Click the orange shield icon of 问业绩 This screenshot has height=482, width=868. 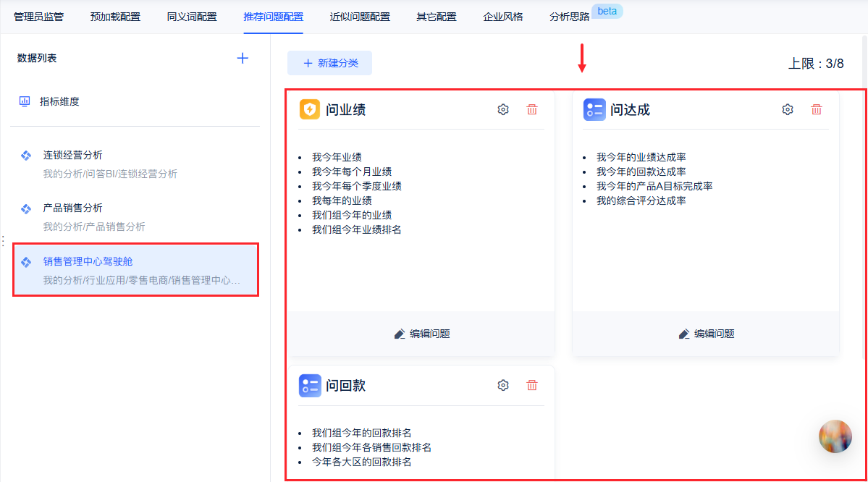tap(309, 109)
